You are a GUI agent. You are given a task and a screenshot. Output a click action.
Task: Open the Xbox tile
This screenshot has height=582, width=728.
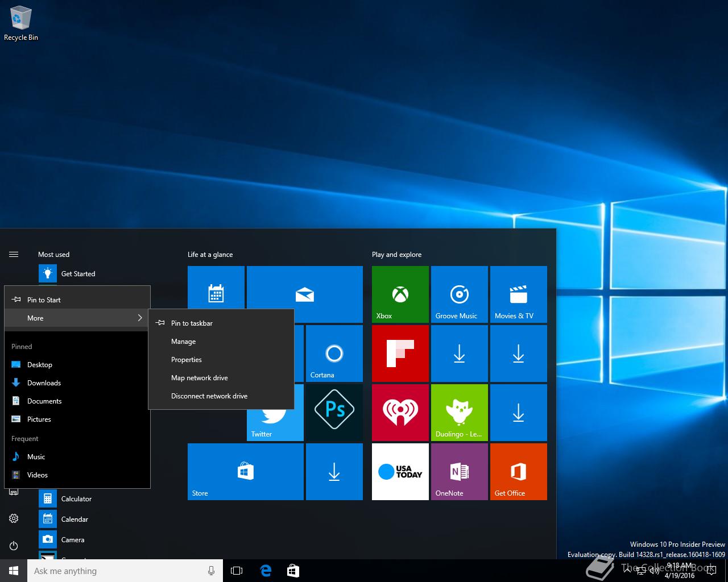[400, 294]
